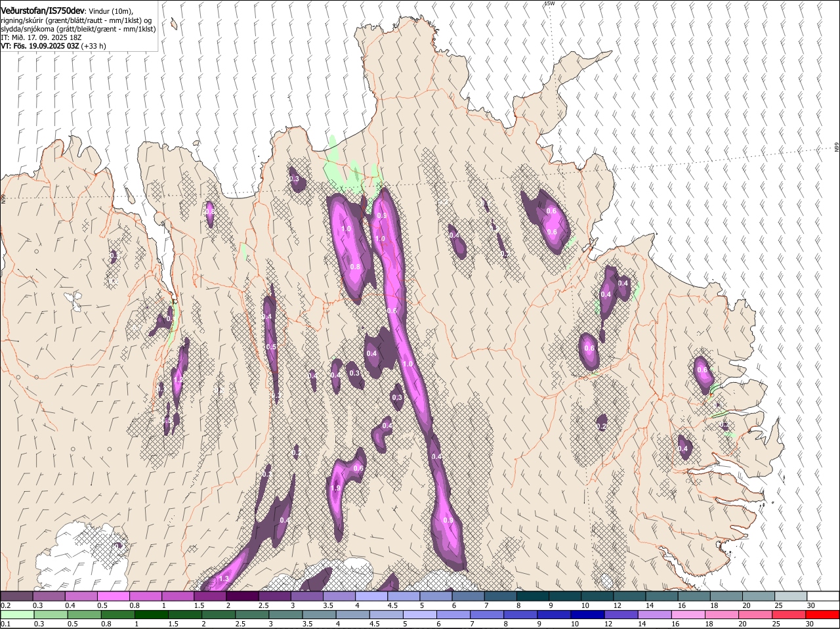Select upper scale swatch labeled 3.5
The height and width of the screenshot is (629, 840).
coord(339,596)
